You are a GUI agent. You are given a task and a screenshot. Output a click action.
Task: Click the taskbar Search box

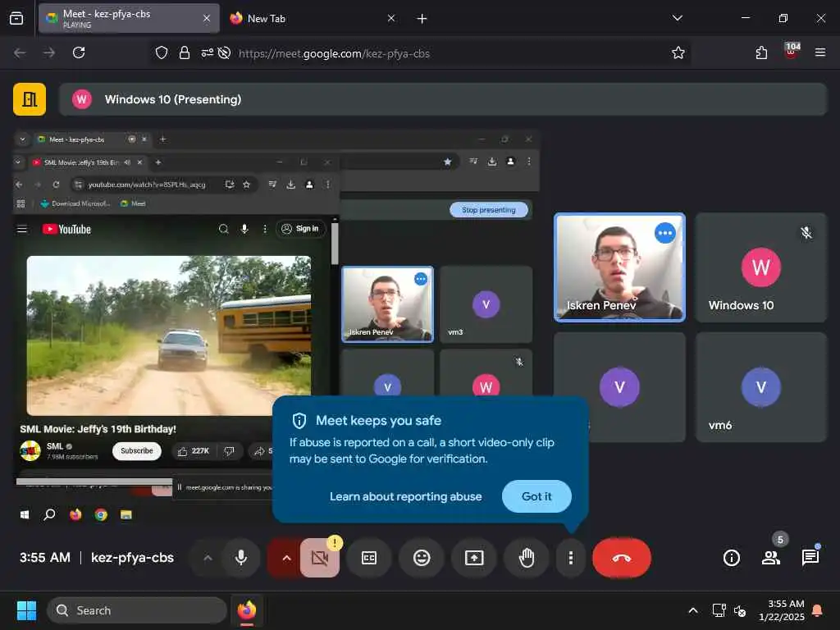pos(137,610)
